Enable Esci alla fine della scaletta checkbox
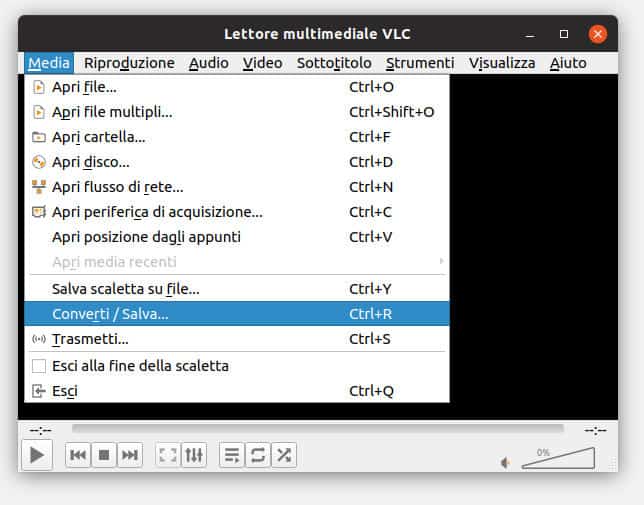Image resolution: width=644 pixels, height=505 pixels. click(x=39, y=366)
